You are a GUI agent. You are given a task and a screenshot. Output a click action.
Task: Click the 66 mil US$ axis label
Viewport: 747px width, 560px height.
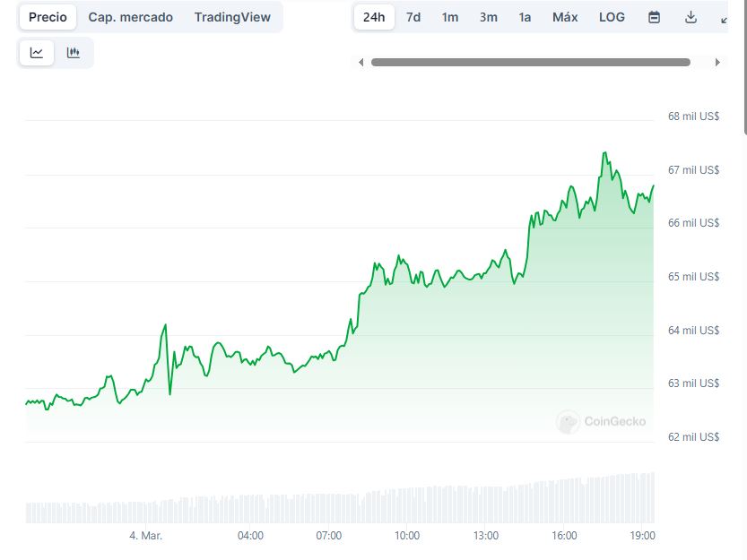pyautogui.click(x=694, y=223)
